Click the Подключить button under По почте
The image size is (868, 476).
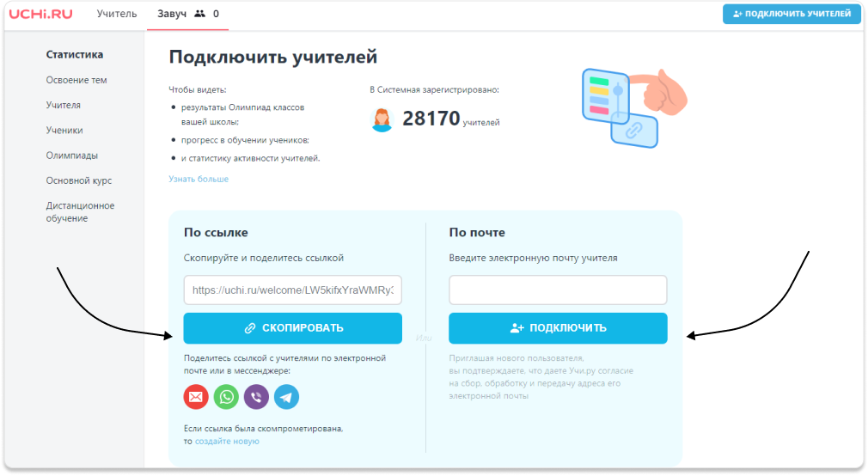coord(558,328)
